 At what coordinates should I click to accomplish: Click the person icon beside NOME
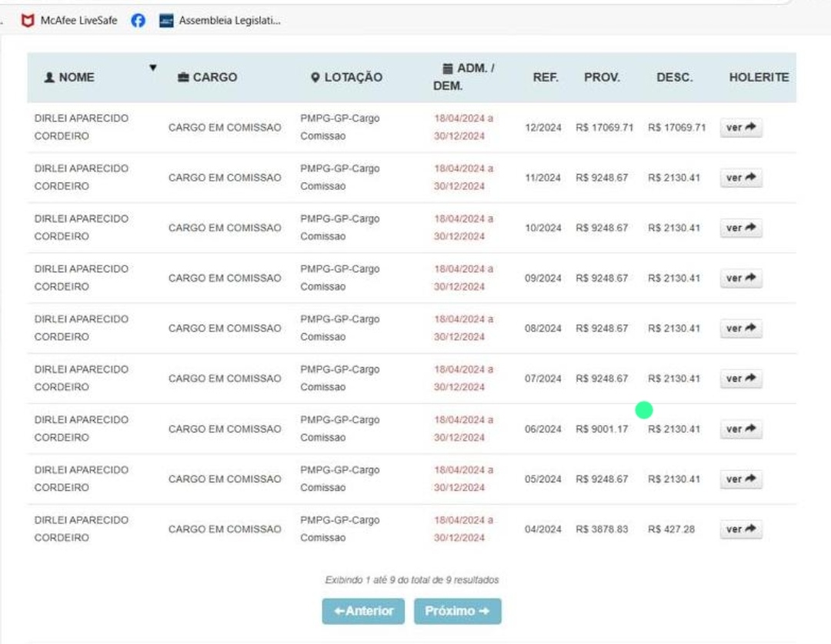pos(50,78)
